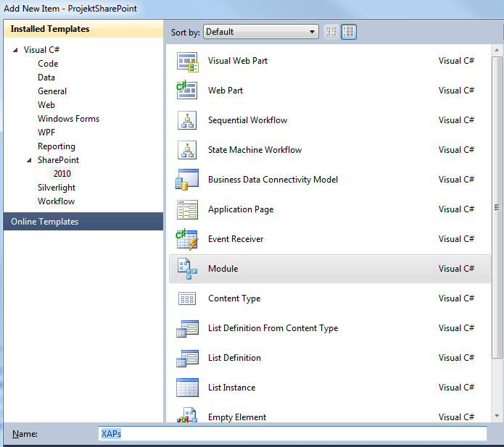Select the 'Event Receiver' label
Image resolution: width=504 pixels, height=447 pixels.
pyautogui.click(x=236, y=239)
